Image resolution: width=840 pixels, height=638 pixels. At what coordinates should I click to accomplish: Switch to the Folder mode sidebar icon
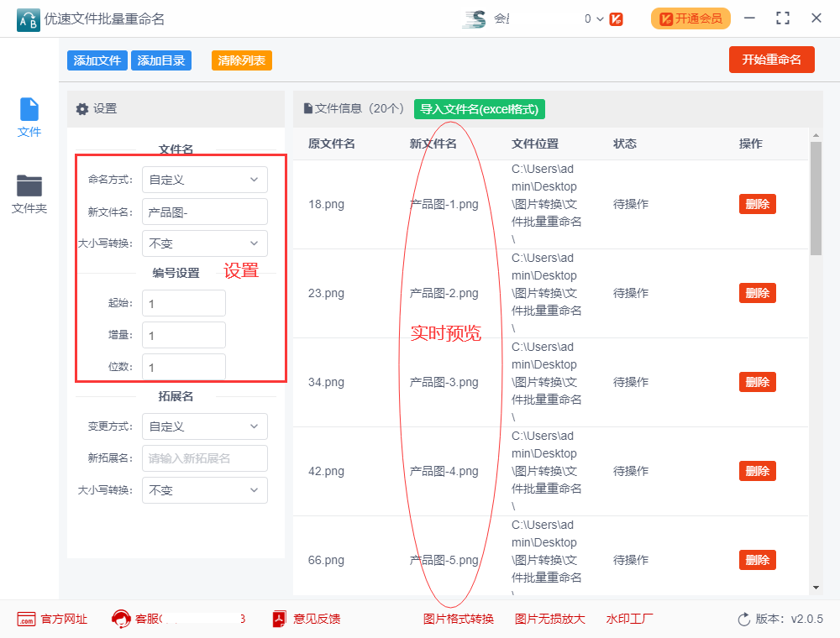pyautogui.click(x=29, y=186)
